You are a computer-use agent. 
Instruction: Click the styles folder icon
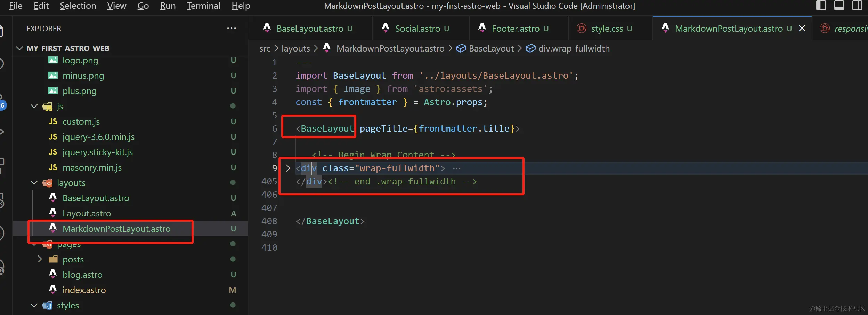coord(47,305)
